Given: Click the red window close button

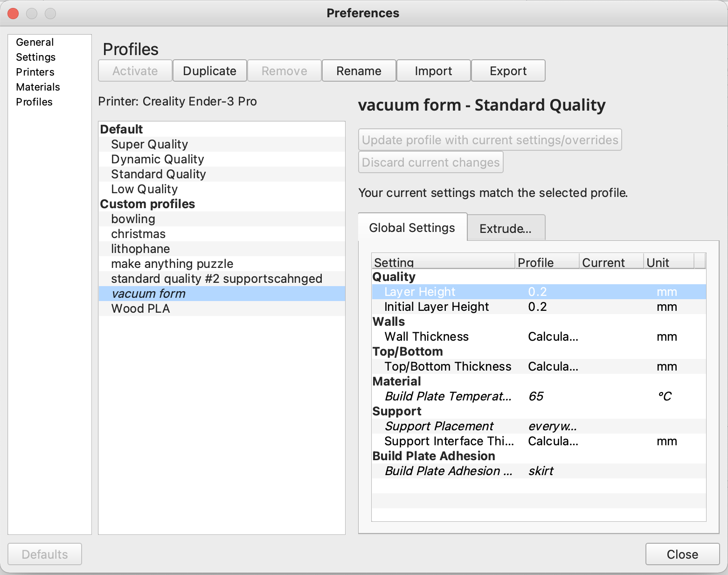Looking at the screenshot, I should pyautogui.click(x=13, y=14).
